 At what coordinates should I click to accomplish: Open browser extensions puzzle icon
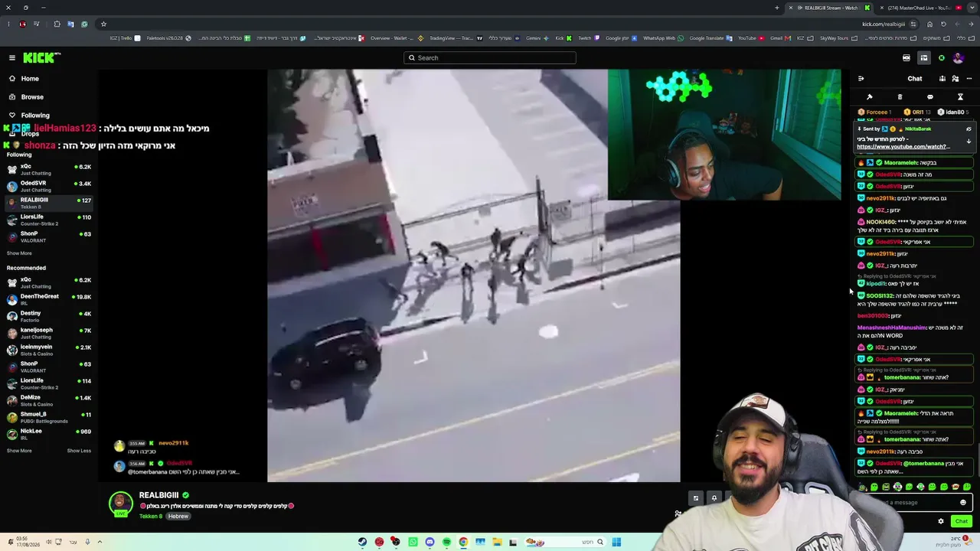pyautogui.click(x=57, y=24)
